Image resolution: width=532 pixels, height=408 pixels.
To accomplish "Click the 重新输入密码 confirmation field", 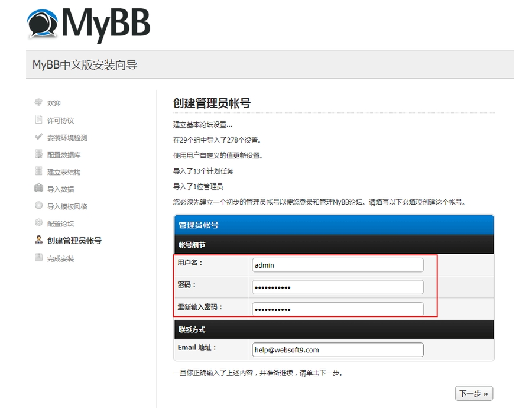I will pyautogui.click(x=338, y=309).
